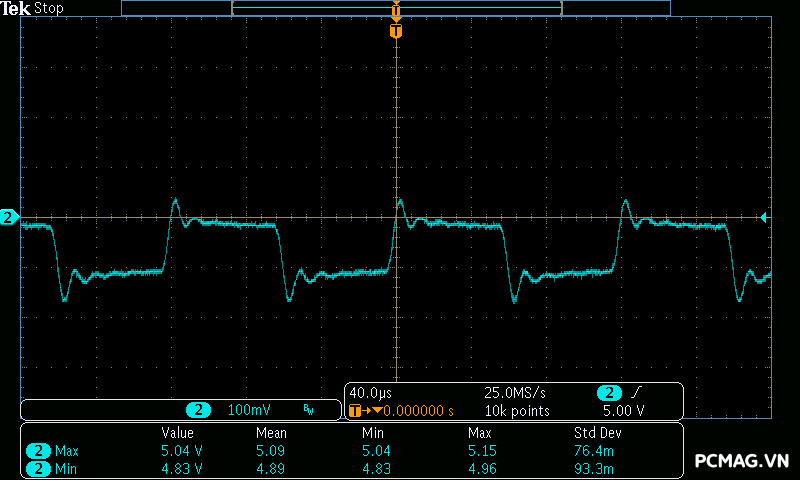Image resolution: width=800 pixels, height=480 pixels.
Task: Select the Mean column header
Action: point(270,433)
